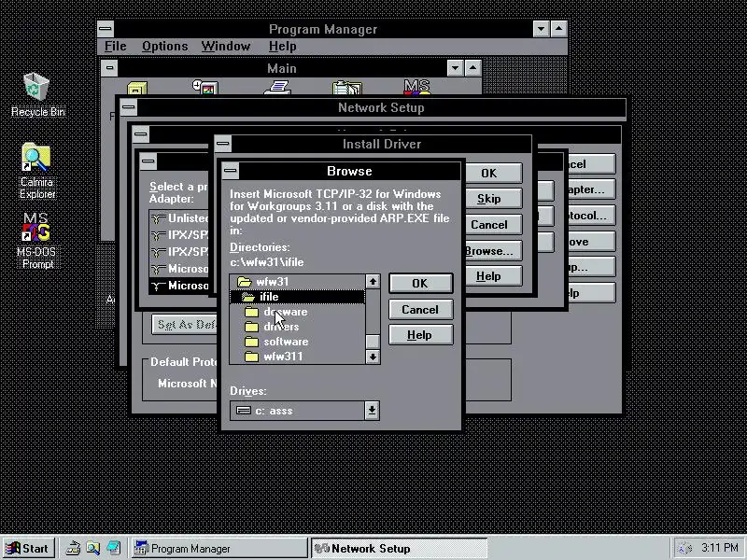
Task: Click the Start button on the taskbar
Action: click(x=29, y=548)
